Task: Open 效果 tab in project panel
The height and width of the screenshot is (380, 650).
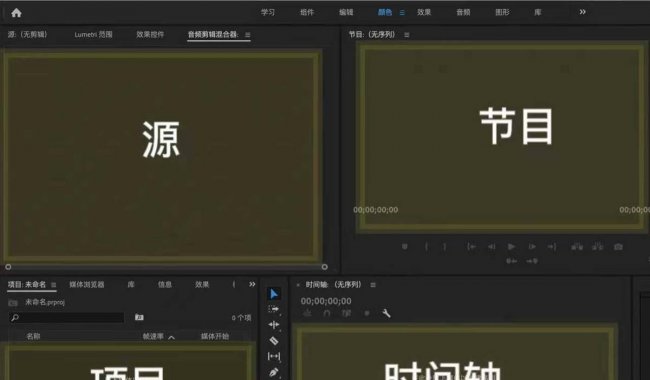Action: pyautogui.click(x=202, y=284)
